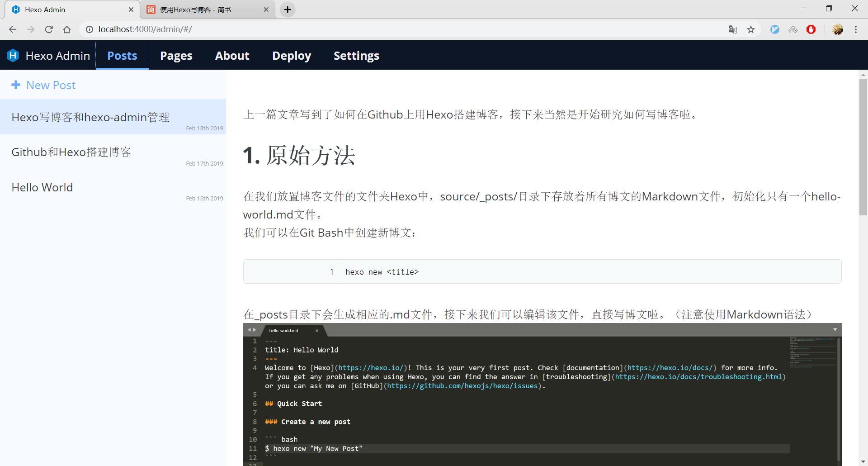The height and width of the screenshot is (466, 868).
Task: Click the '## Quick Start' line in editor image
Action: tap(293, 404)
